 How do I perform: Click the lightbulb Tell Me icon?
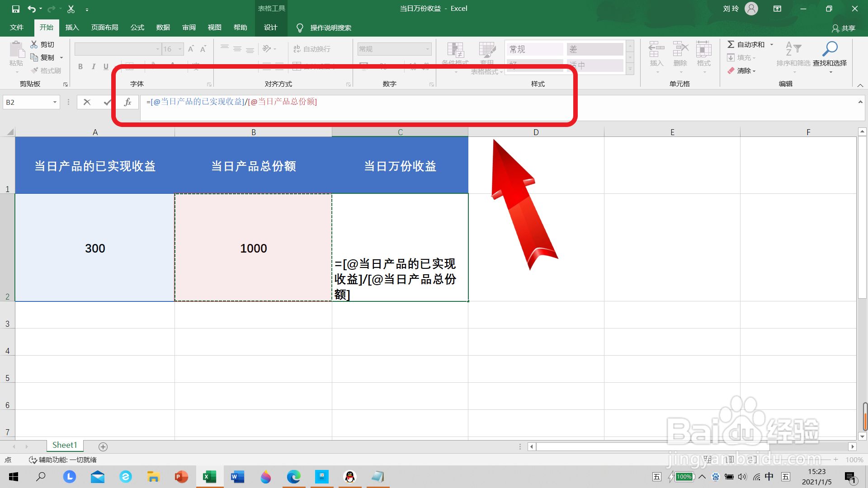299,28
